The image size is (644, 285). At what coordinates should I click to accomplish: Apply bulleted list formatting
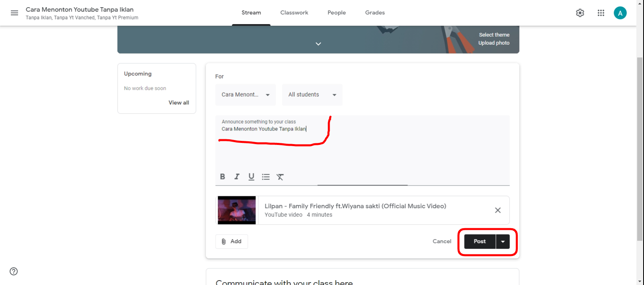266,177
